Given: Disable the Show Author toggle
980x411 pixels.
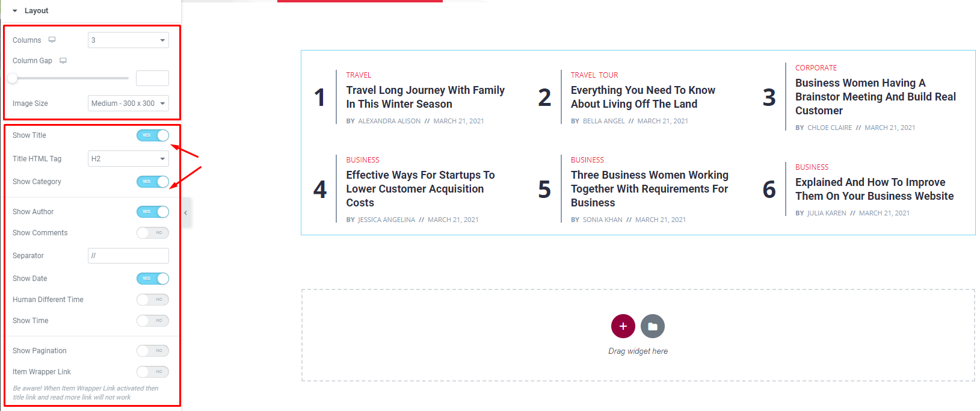Looking at the screenshot, I should (152, 211).
